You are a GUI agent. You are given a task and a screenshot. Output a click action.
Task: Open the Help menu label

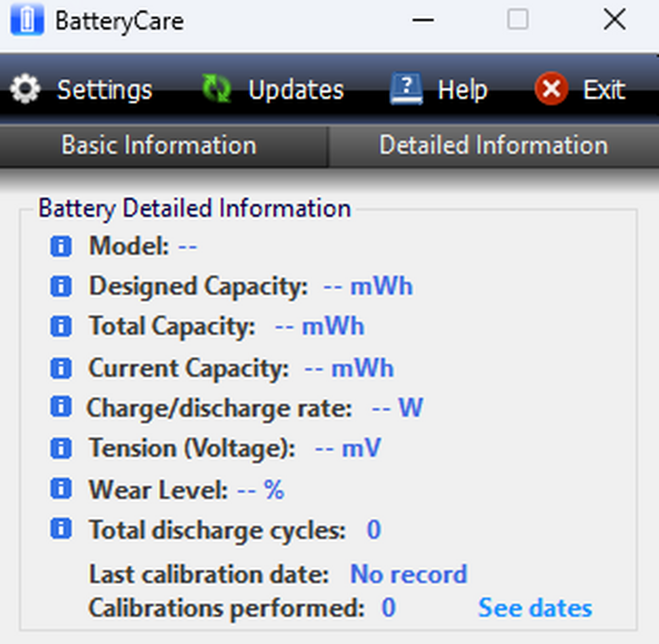coord(462,90)
